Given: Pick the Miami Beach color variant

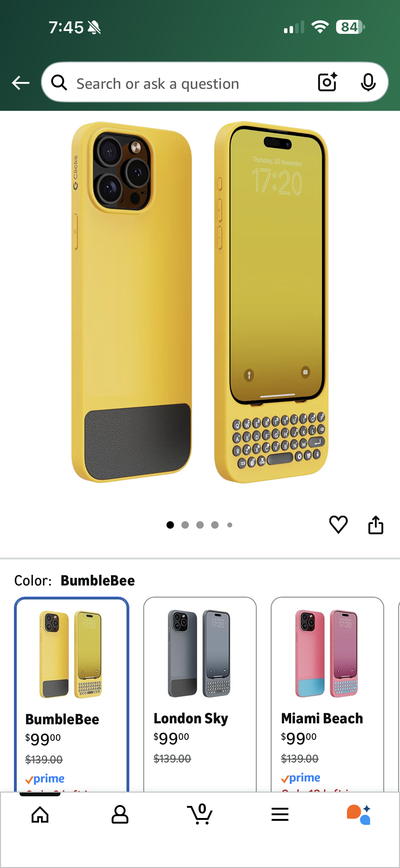Looking at the screenshot, I should 327,694.
